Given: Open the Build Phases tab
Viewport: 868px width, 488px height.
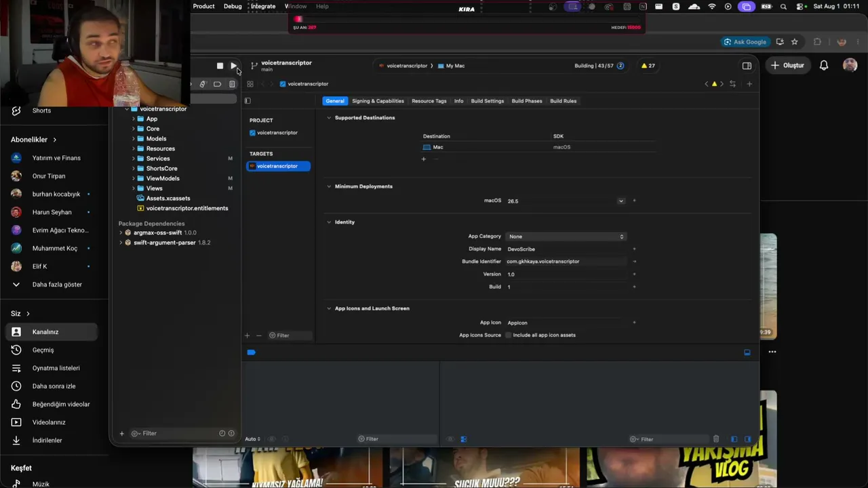Looking at the screenshot, I should [527, 101].
